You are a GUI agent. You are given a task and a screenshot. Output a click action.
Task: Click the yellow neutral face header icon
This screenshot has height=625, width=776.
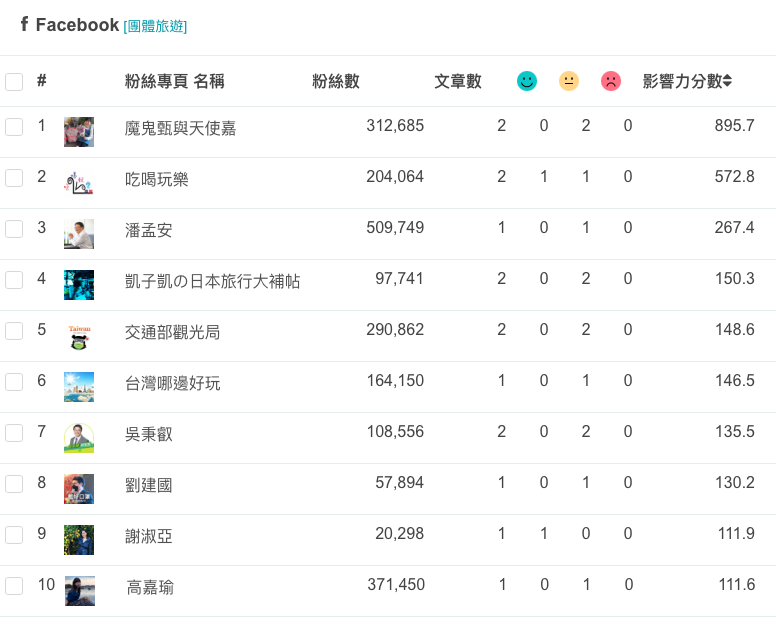click(x=569, y=81)
